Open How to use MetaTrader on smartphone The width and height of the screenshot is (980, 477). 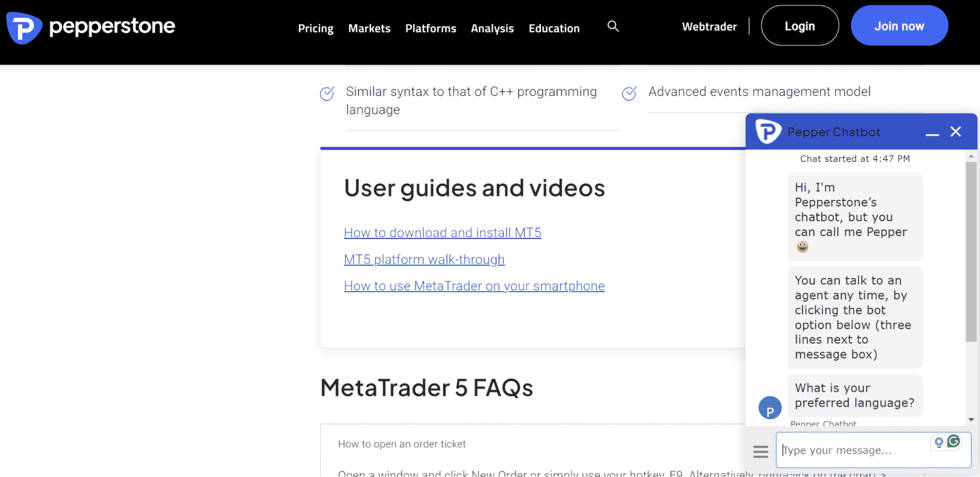(x=474, y=286)
